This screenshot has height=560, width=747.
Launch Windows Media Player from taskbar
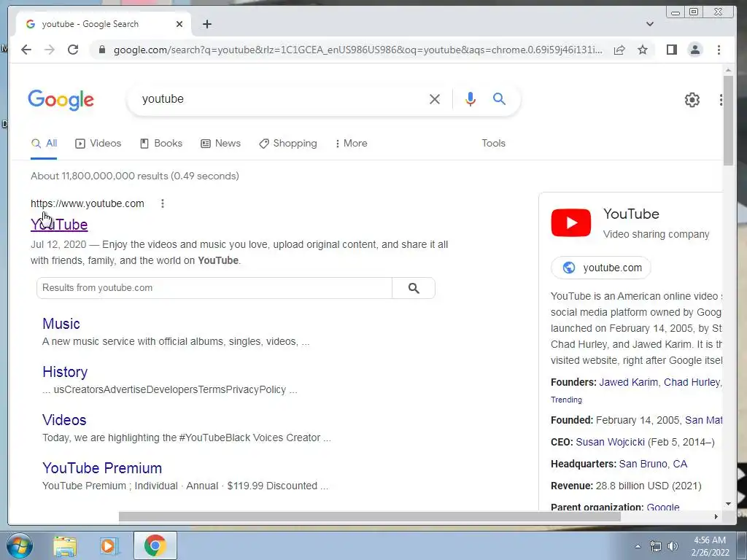[x=109, y=546]
